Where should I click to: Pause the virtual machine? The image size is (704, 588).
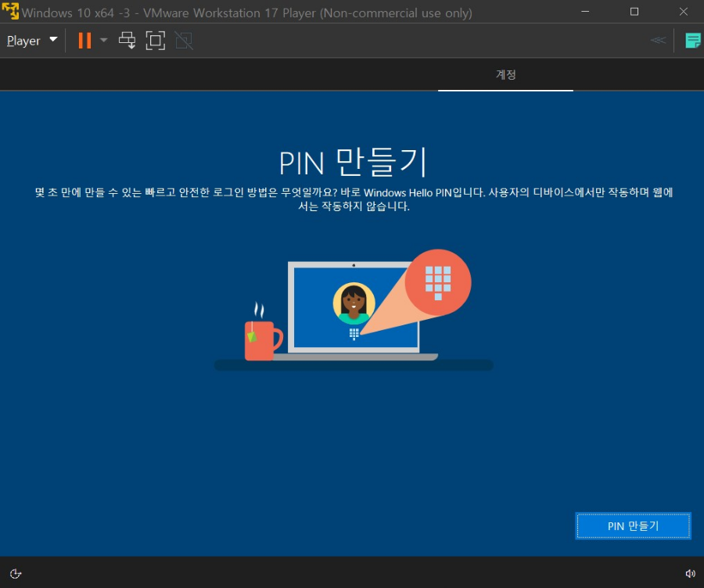[x=84, y=41]
